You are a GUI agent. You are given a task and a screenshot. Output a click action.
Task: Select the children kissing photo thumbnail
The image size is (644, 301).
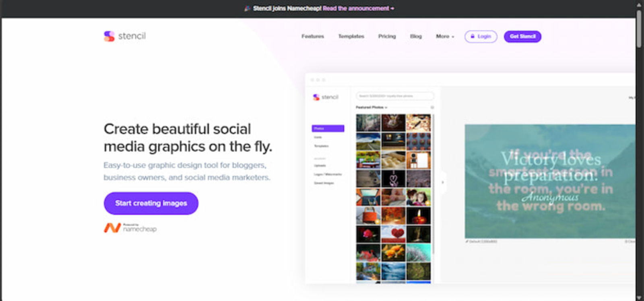tap(418, 197)
